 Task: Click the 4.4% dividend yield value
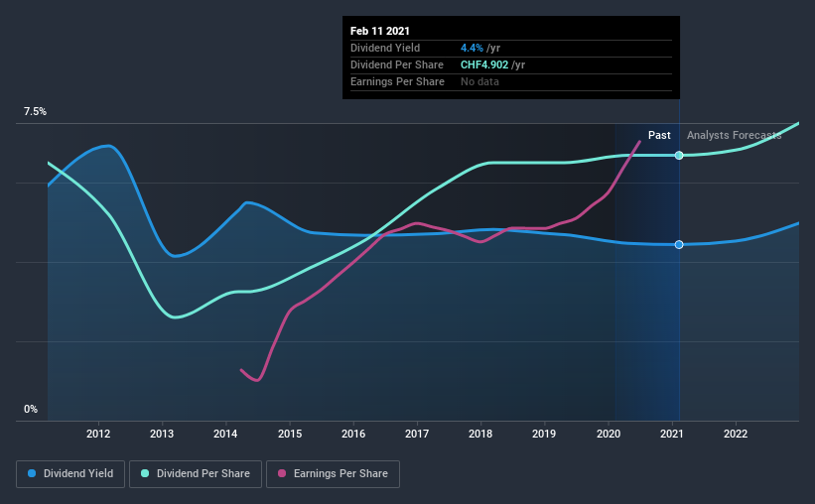tap(472, 48)
